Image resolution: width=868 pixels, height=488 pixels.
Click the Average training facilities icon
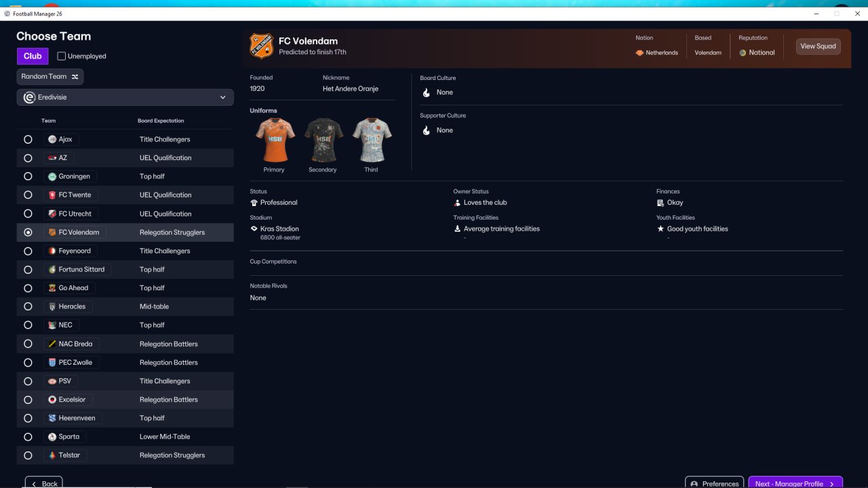point(457,229)
